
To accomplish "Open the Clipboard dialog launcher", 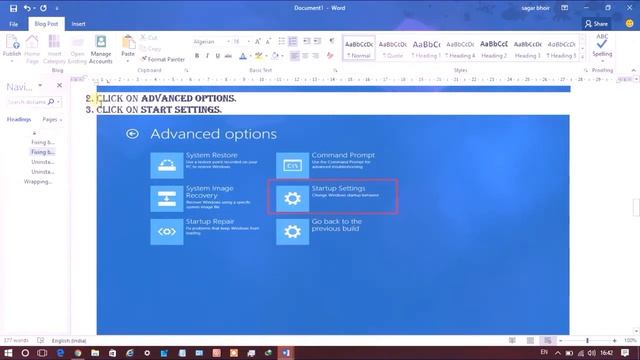I will 186,70.
